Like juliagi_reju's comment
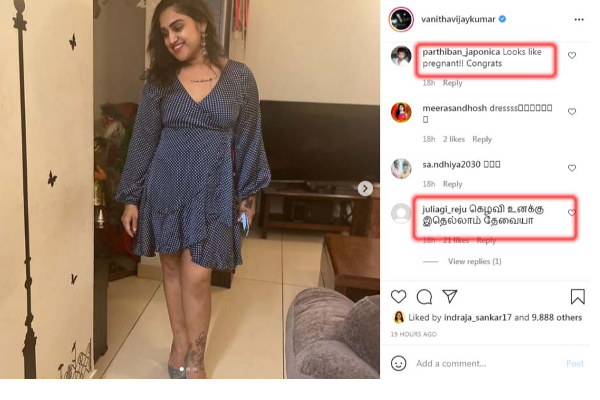600x400 pixels. (x=572, y=213)
